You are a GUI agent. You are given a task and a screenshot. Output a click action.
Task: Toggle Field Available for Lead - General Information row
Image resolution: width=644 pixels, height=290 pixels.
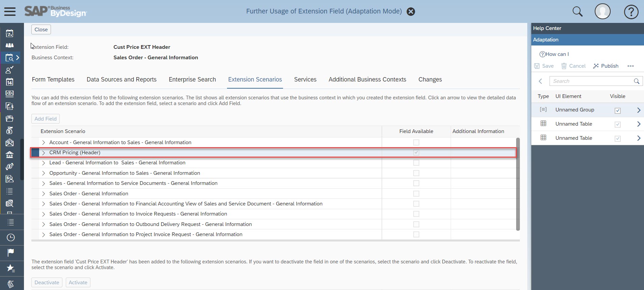416,163
